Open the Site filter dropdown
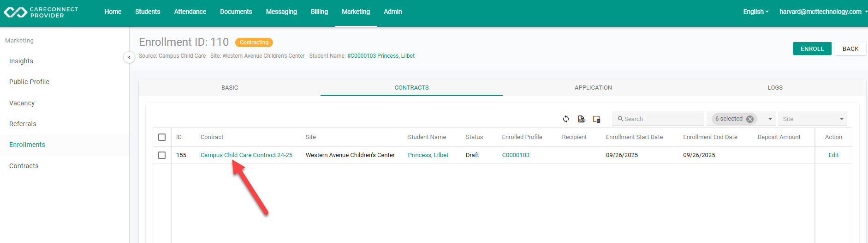The width and height of the screenshot is (868, 243). pyautogui.click(x=813, y=119)
